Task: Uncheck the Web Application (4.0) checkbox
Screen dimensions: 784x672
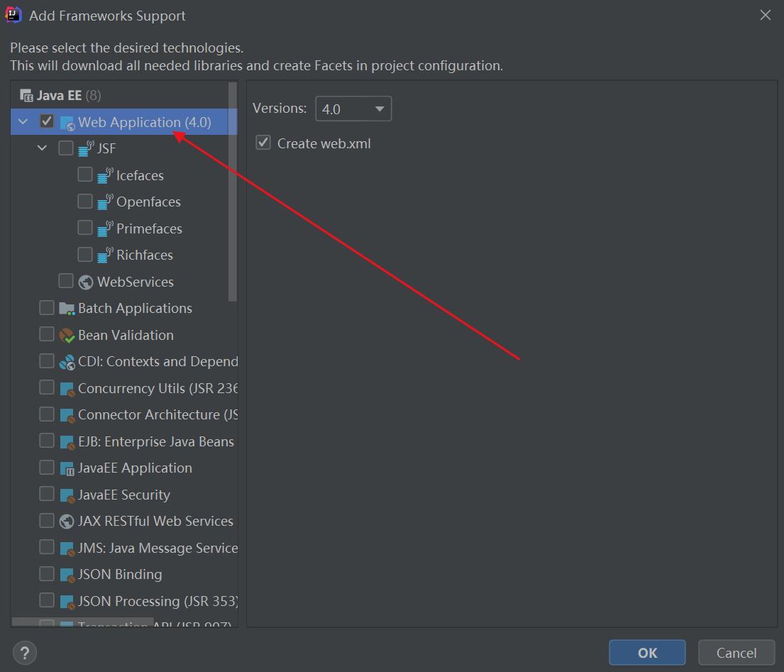Action: tap(47, 121)
